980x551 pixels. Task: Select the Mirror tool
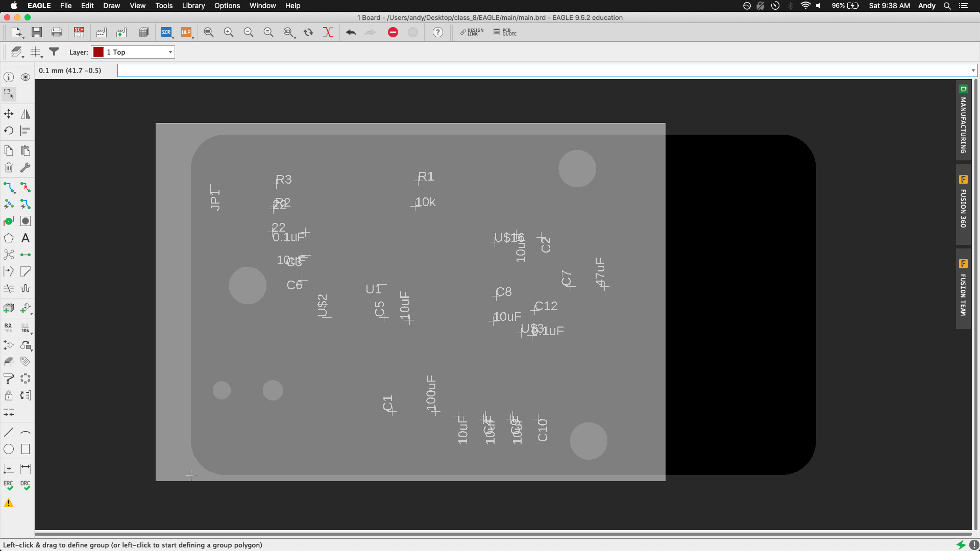coord(26,114)
